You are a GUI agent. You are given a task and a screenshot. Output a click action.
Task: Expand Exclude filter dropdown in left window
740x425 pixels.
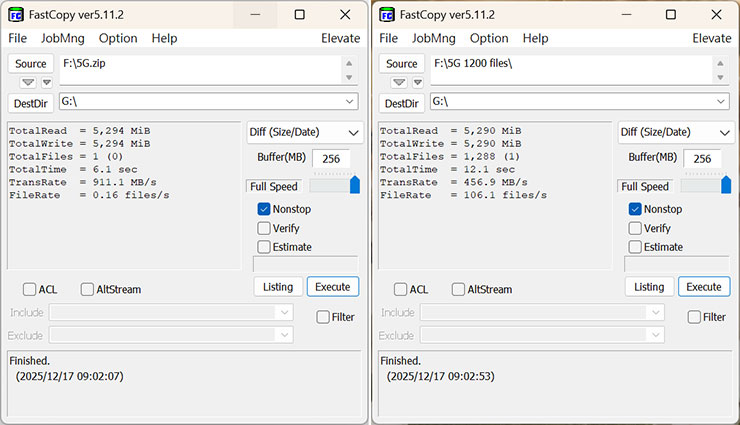tap(284, 335)
